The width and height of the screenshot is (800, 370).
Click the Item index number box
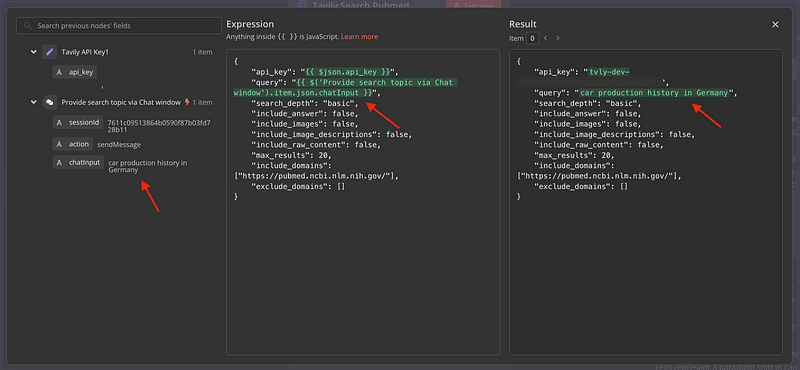tap(532, 38)
